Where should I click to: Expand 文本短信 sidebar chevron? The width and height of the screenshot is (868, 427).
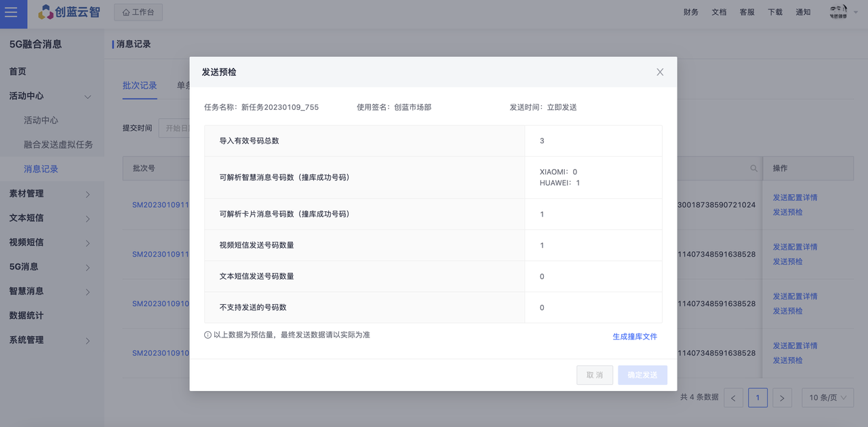[87, 219]
